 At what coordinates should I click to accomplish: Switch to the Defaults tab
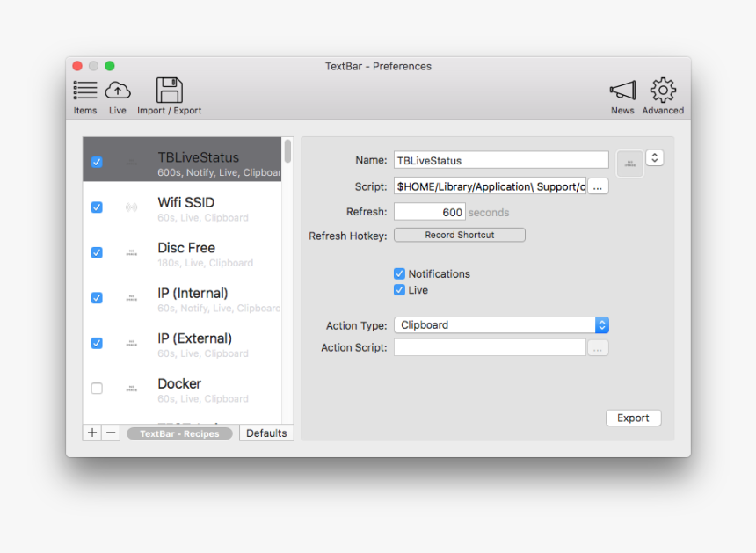[265, 433]
